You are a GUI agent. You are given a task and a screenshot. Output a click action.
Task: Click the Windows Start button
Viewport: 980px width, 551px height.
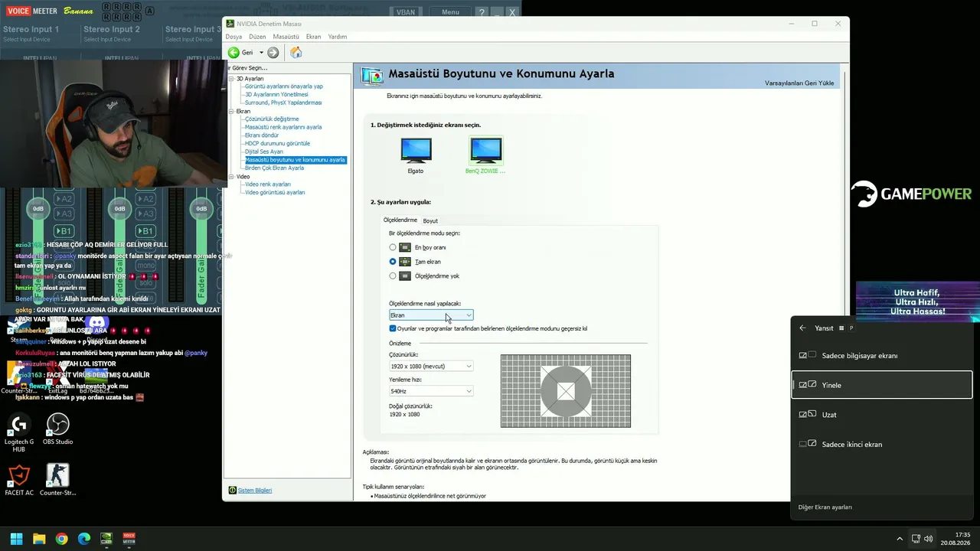point(16,539)
